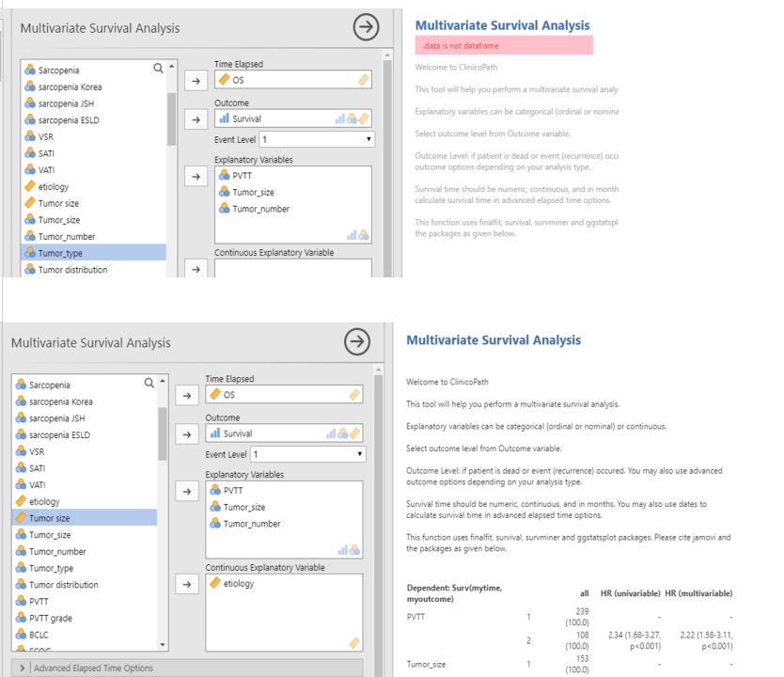Select VATI in the top variable list
This screenshot has width=784, height=677.
(93, 170)
